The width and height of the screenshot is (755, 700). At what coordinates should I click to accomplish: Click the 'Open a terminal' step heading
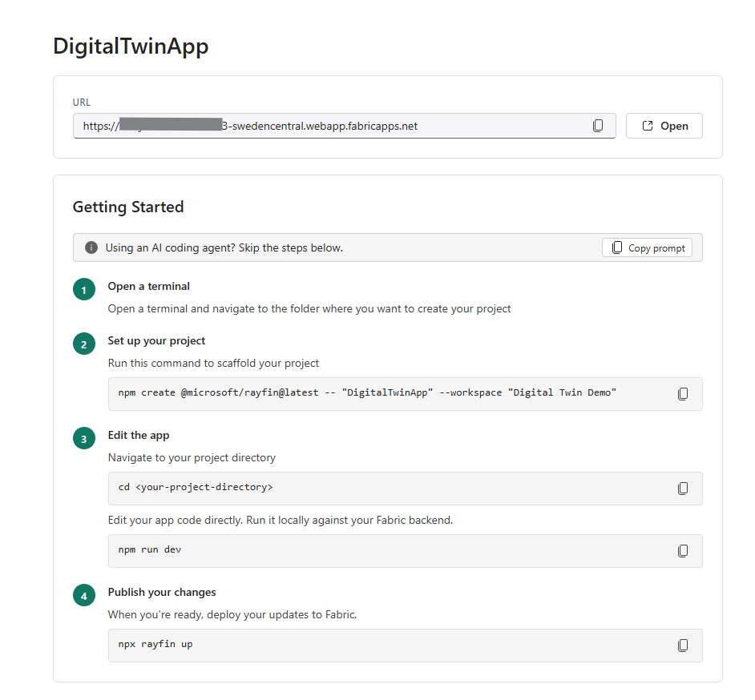[x=149, y=286]
